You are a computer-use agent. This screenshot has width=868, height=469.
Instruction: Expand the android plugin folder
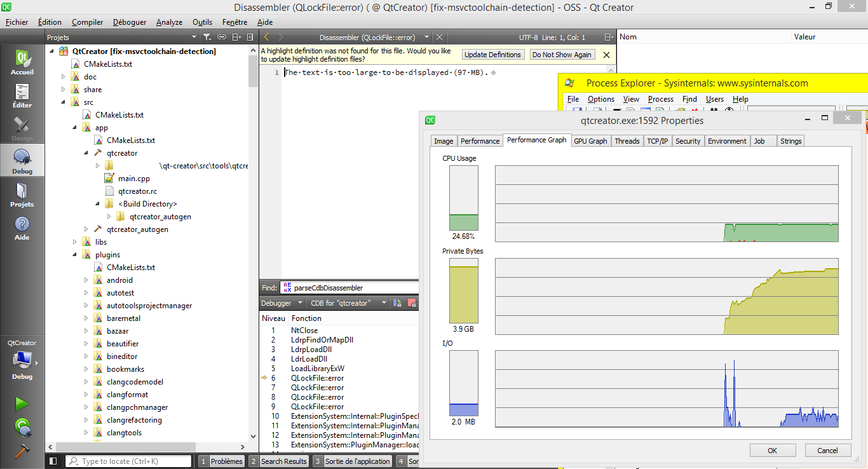[x=86, y=280]
